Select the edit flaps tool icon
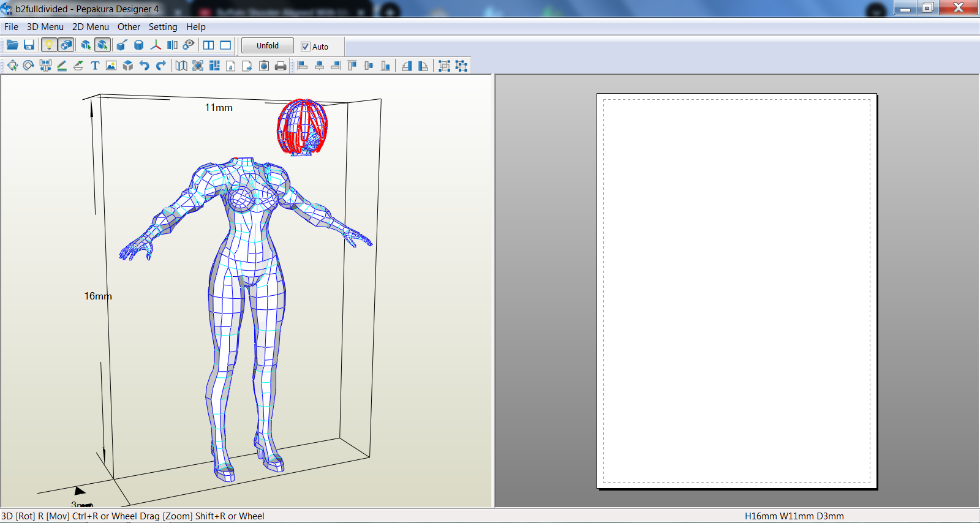Image resolution: width=980 pixels, height=523 pixels. pos(78,66)
